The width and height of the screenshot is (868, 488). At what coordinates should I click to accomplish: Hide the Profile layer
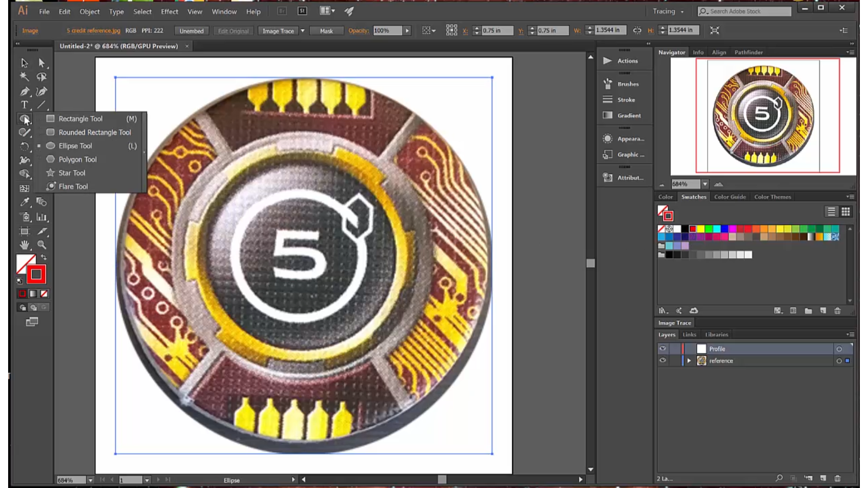(663, 348)
